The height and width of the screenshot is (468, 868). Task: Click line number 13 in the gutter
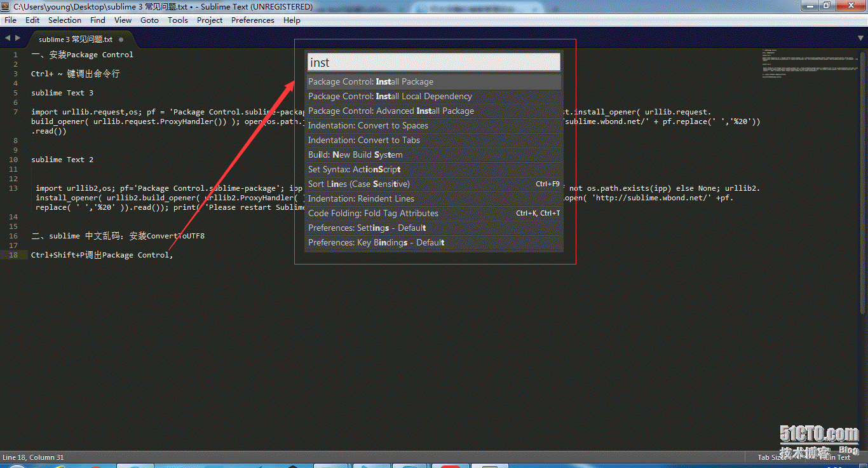(14, 188)
